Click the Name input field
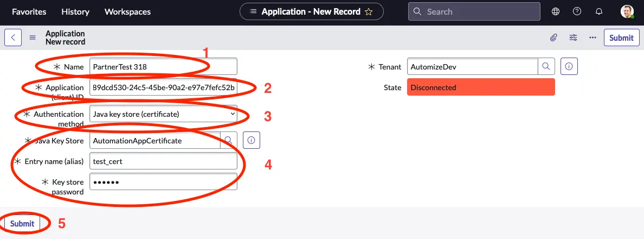This screenshot has height=239, width=644. 164,66
